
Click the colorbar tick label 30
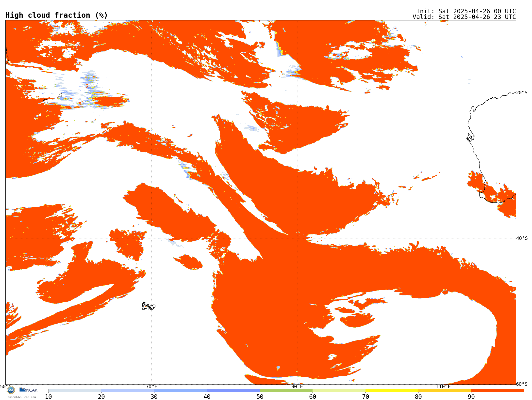(154, 397)
